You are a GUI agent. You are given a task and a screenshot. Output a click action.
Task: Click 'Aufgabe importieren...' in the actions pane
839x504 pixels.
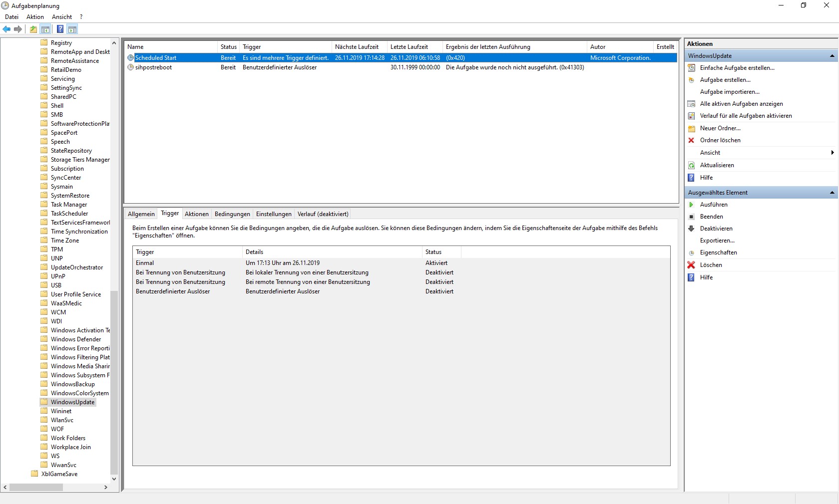tap(730, 92)
